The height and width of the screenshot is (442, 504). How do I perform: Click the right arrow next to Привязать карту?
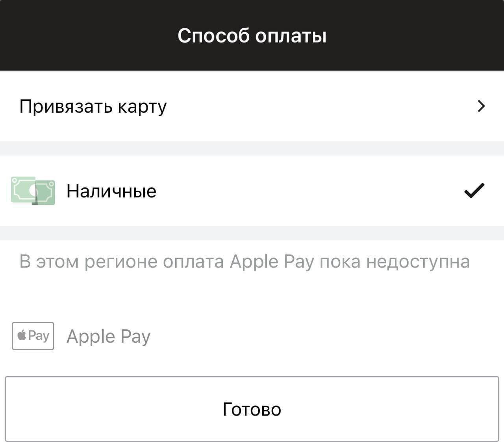pyautogui.click(x=481, y=106)
